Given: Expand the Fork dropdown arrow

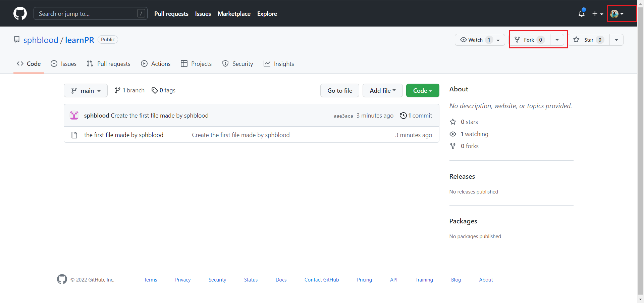Looking at the screenshot, I should pyautogui.click(x=557, y=40).
